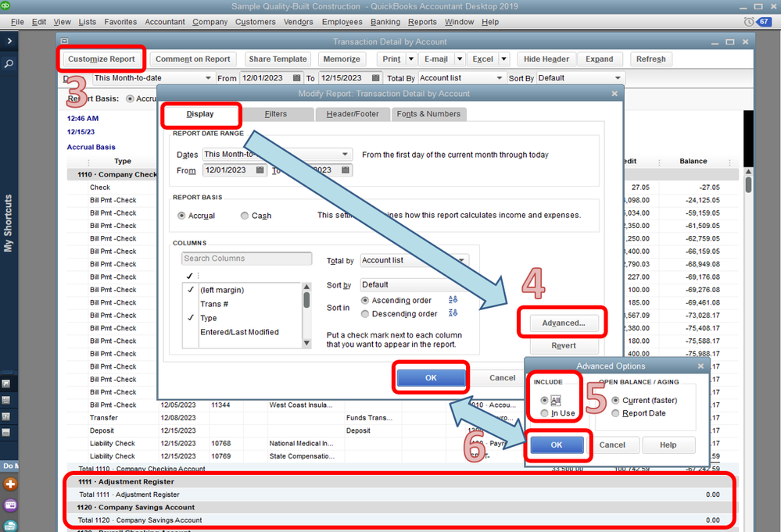Viewport: 781px width, 532px height.
Task: Open the This Month-to-date dropdown on report bar
Action: tap(208, 78)
